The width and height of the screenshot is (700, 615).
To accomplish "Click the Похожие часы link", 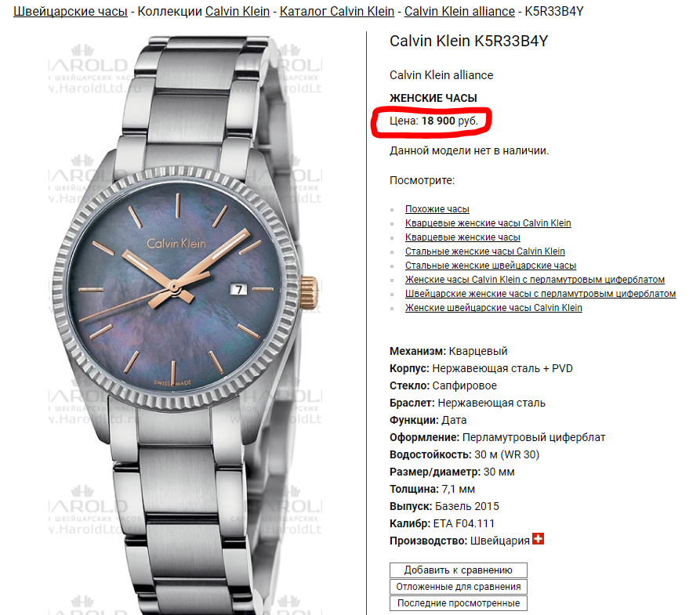I will [437, 209].
